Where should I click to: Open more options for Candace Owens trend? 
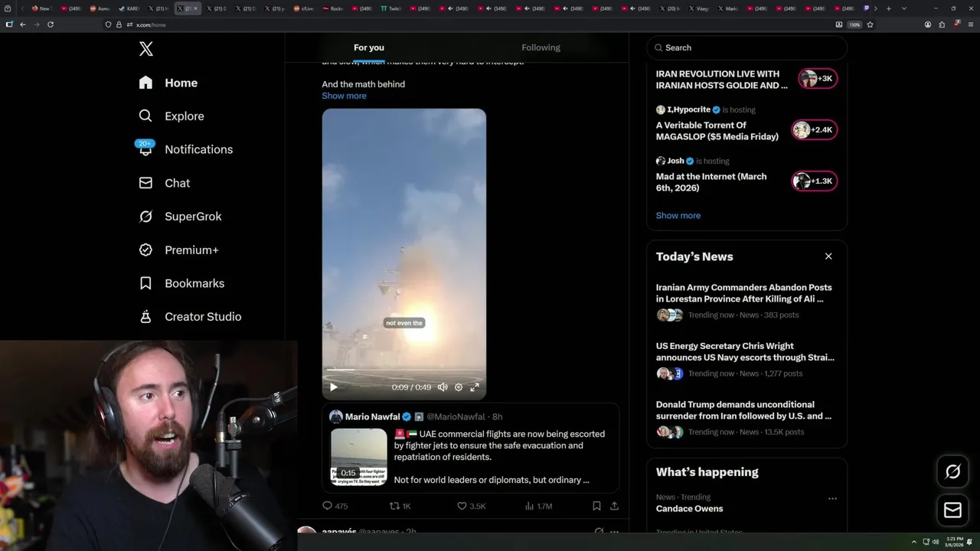pos(832,498)
